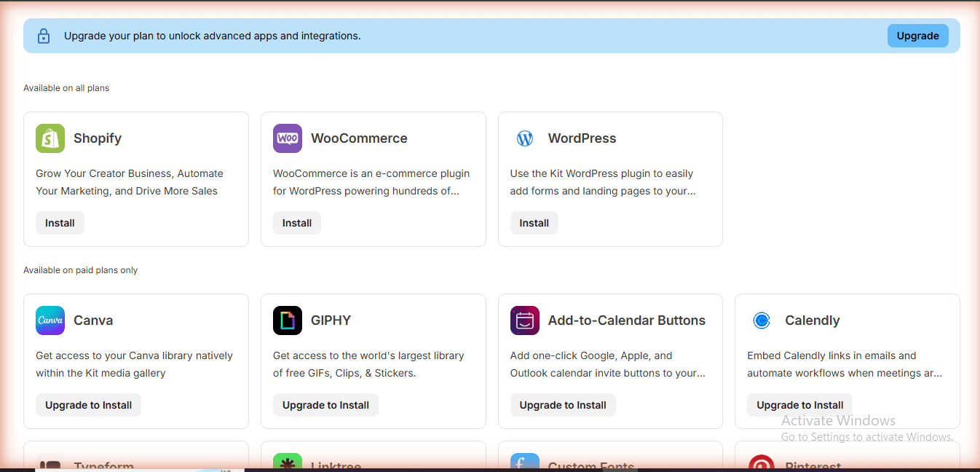Screen dimensions: 980x472
Task: Open the WooCommerce app title
Action: click(359, 138)
